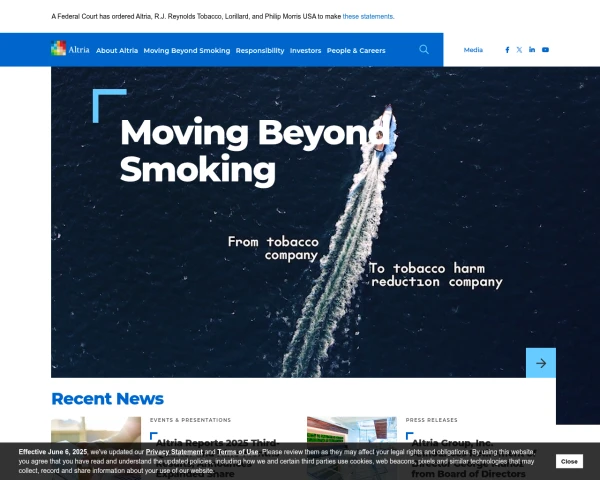
Task: Click the Altria logo in the navbar
Action: tap(70, 49)
